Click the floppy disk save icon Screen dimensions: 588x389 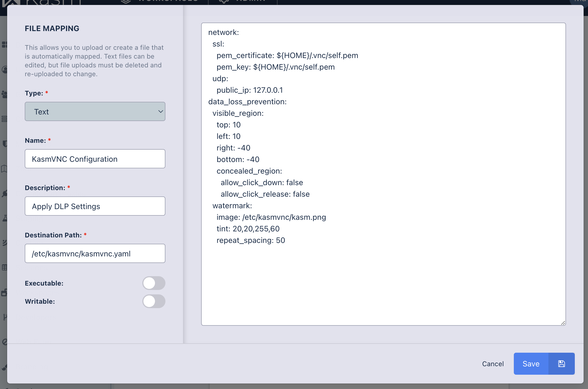tap(561, 363)
